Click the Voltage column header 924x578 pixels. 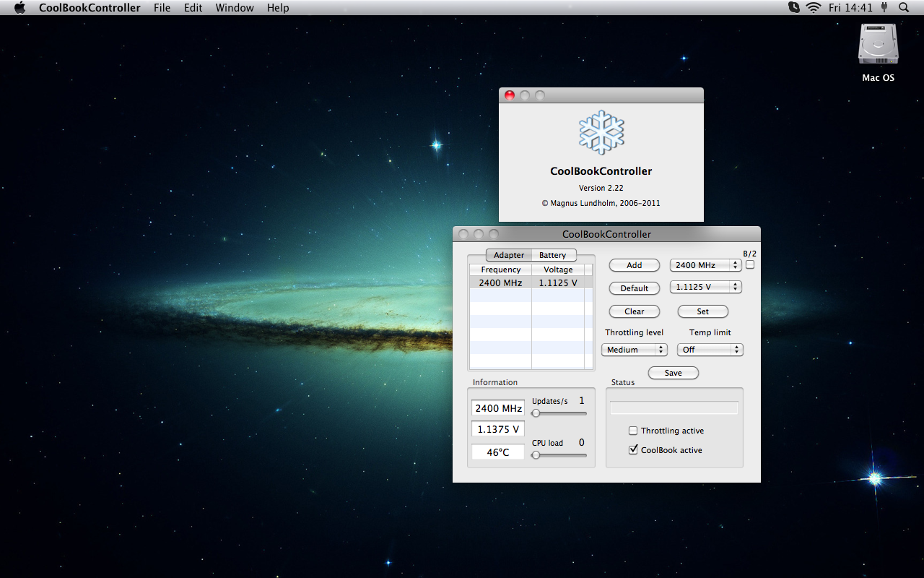click(x=558, y=269)
